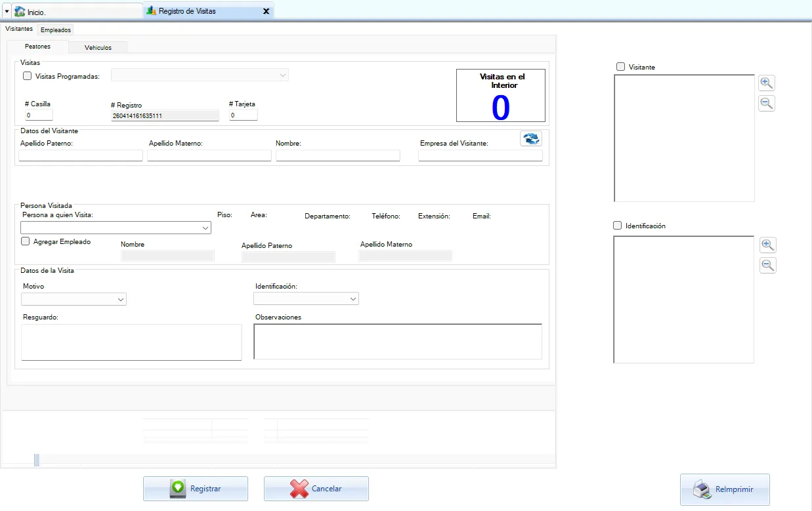
Task: Click the Resguardo text area
Action: (131, 342)
